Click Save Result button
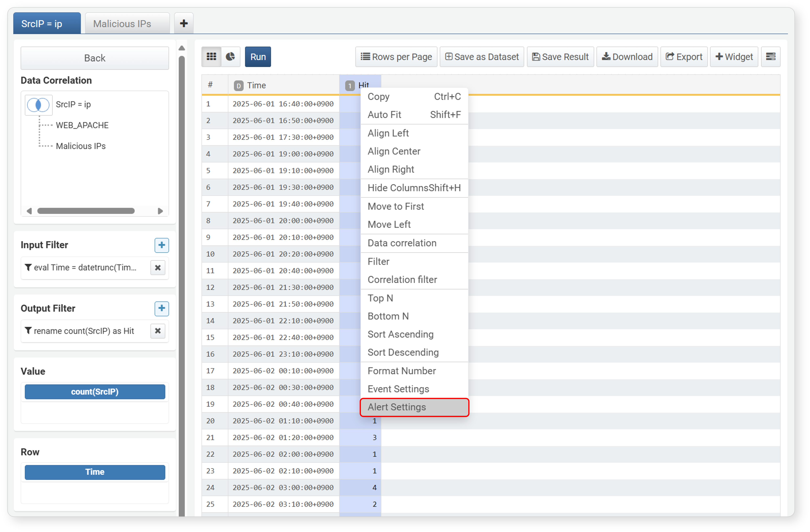The image size is (810, 532). [560, 57]
